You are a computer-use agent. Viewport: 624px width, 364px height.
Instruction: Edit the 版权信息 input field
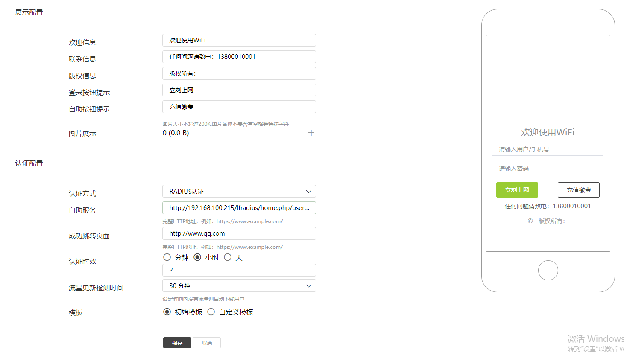(x=239, y=73)
